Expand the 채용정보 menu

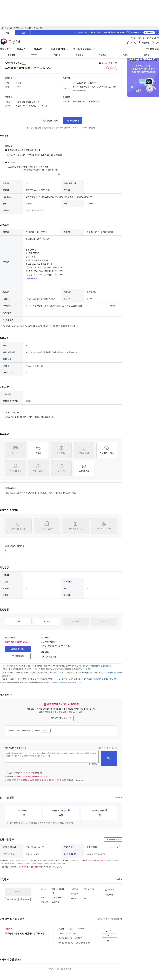[6, 49]
